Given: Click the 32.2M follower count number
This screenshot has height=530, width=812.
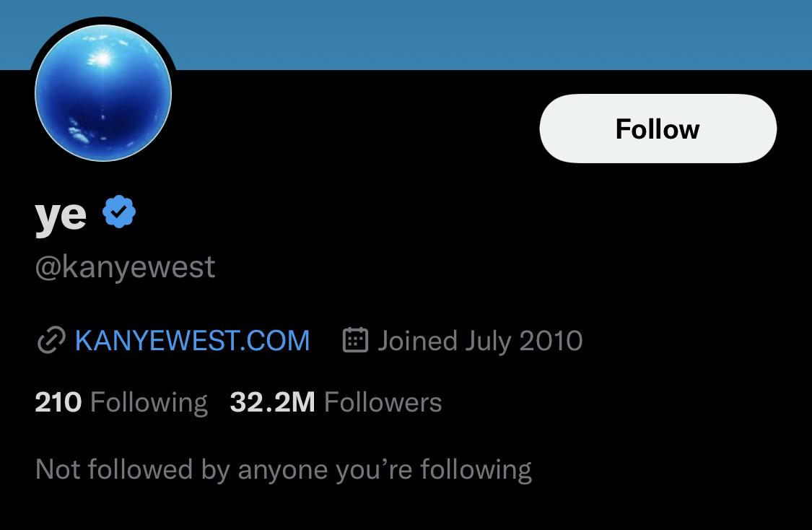Looking at the screenshot, I should tap(272, 402).
